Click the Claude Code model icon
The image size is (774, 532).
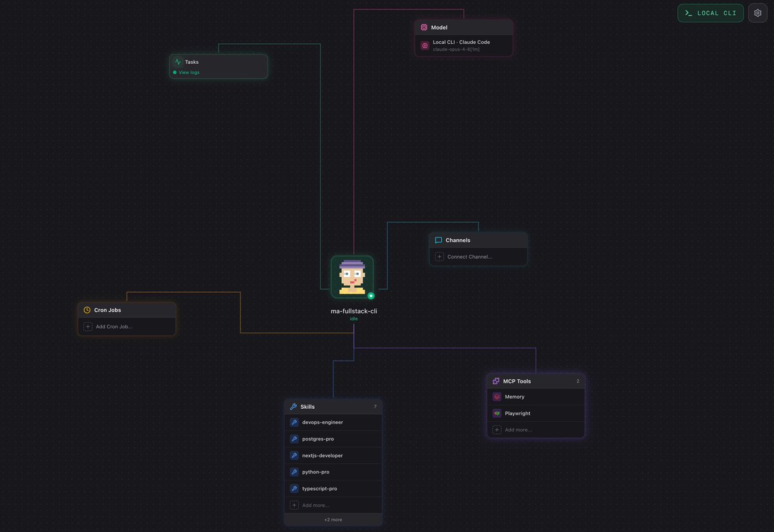point(424,46)
